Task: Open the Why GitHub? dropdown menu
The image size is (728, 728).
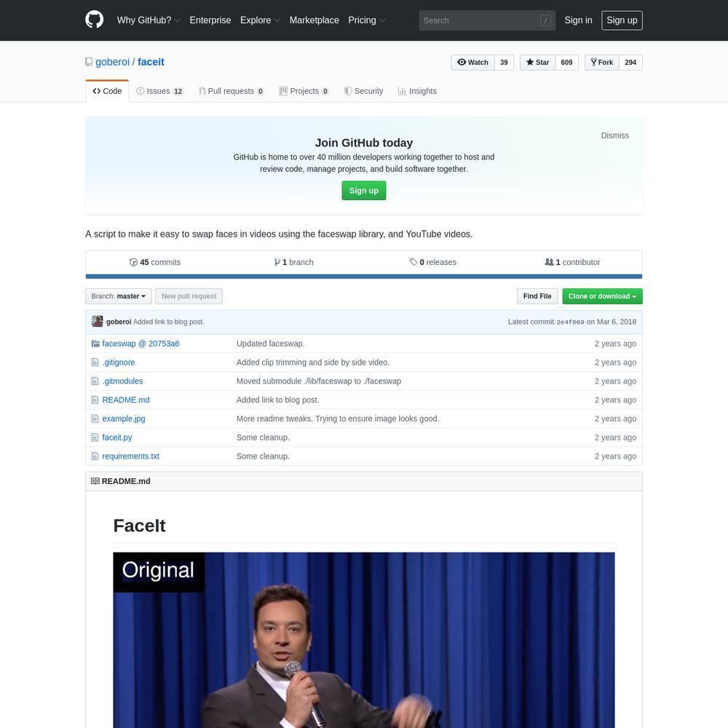Action: (x=149, y=20)
